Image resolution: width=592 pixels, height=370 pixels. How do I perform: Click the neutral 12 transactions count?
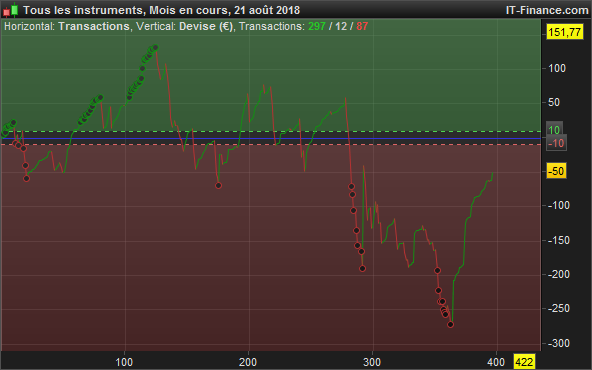pyautogui.click(x=341, y=26)
